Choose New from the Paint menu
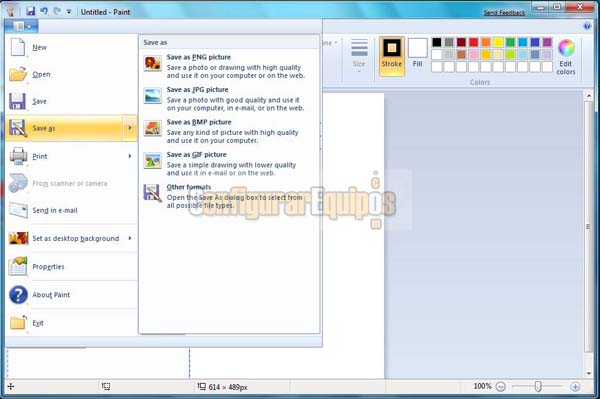The width and height of the screenshot is (600, 399). (x=71, y=47)
